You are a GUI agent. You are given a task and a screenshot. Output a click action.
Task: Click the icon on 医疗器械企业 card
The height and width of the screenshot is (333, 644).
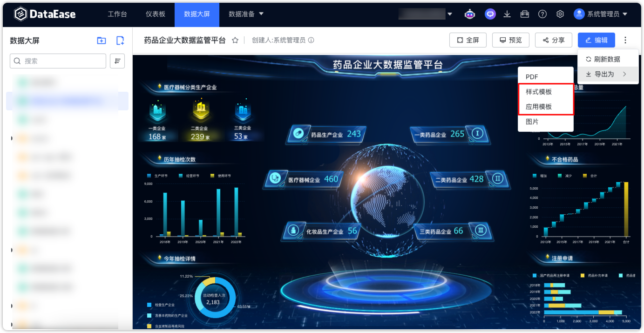(276, 179)
